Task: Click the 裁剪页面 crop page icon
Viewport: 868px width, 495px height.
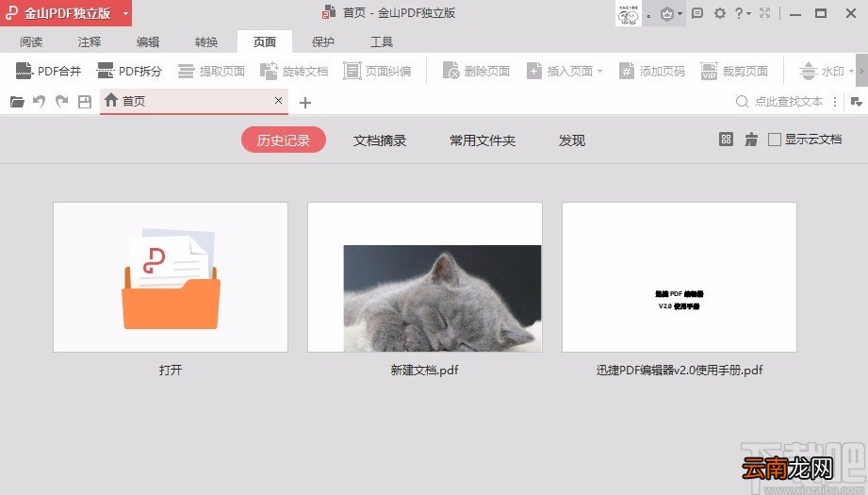Action: 709,71
